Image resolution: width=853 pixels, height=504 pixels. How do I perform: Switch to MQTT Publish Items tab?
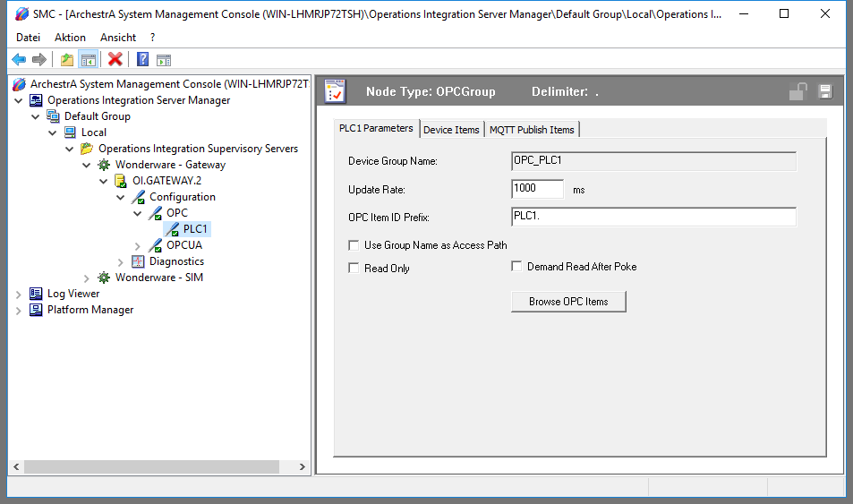[x=532, y=130]
